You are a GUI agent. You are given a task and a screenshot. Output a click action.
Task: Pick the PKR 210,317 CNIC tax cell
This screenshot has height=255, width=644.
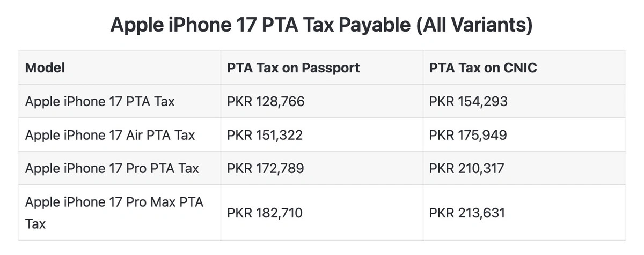click(x=466, y=168)
